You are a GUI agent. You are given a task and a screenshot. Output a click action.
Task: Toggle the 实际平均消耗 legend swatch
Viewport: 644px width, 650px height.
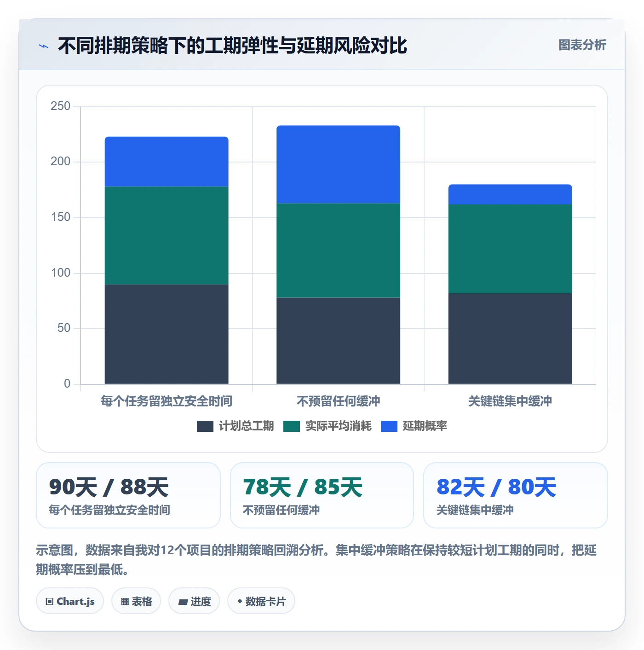tap(292, 426)
